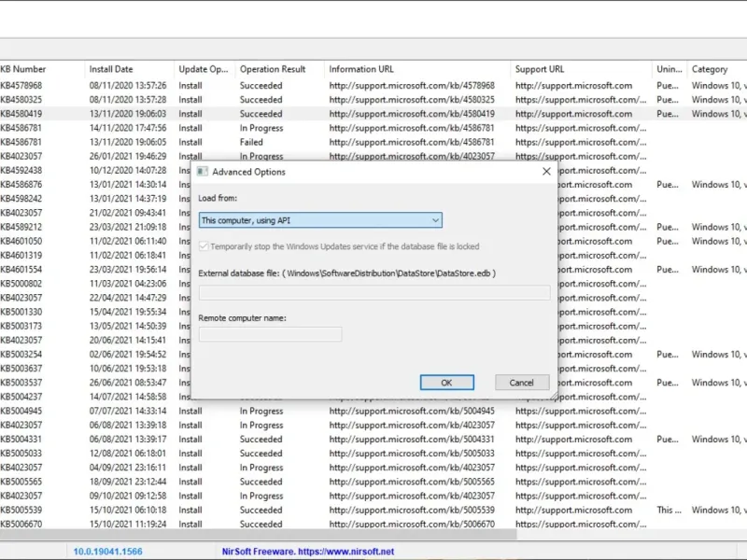Open the NirSoft Freeware nirsoft.net link
This screenshot has width=747, height=560.
coord(308,552)
